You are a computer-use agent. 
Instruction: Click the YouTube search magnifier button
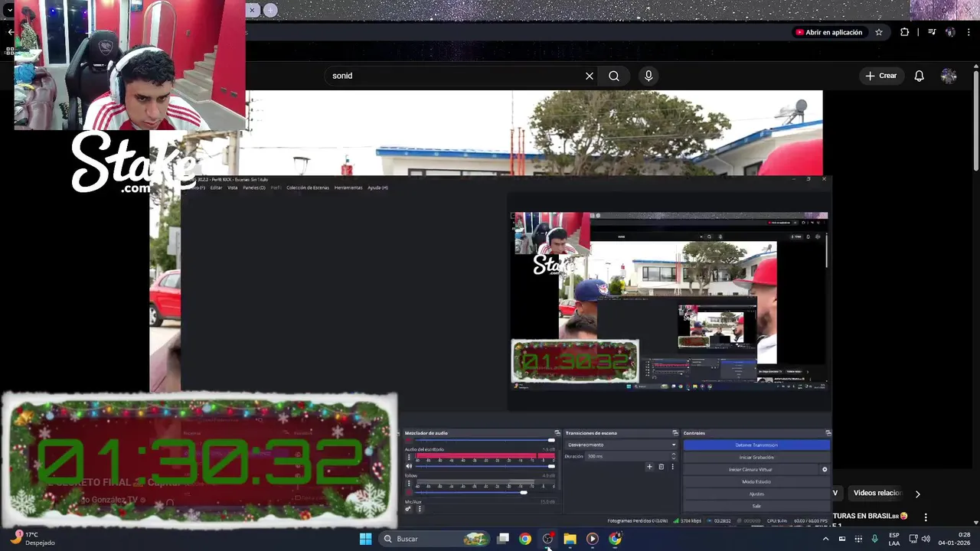pyautogui.click(x=614, y=76)
